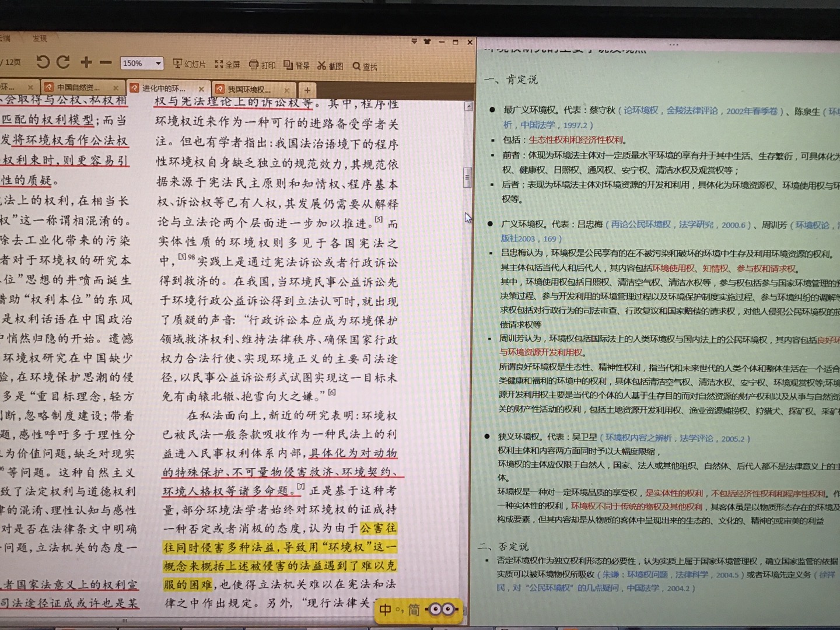This screenshot has height=630, width=840.
Task: Enter full screen view (全屏)
Action: [x=228, y=65]
